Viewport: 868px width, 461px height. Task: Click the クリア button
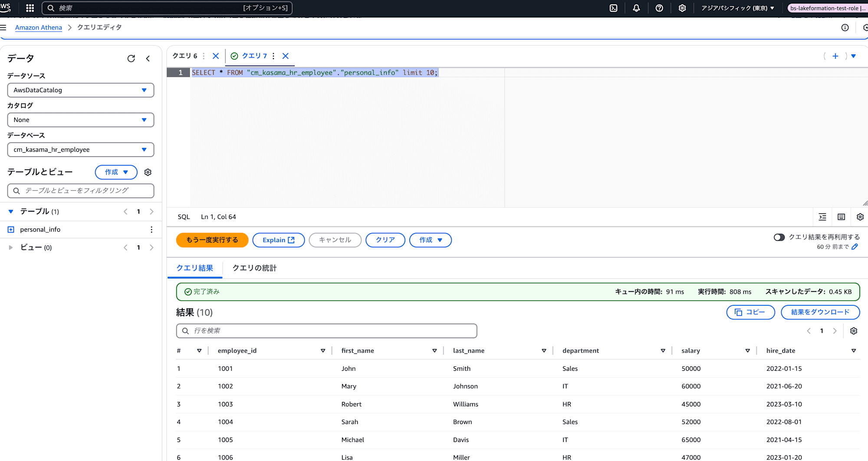coord(385,240)
